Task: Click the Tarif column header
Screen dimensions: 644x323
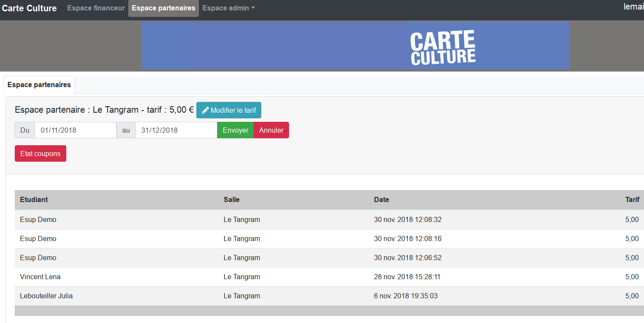Action: 632,200
